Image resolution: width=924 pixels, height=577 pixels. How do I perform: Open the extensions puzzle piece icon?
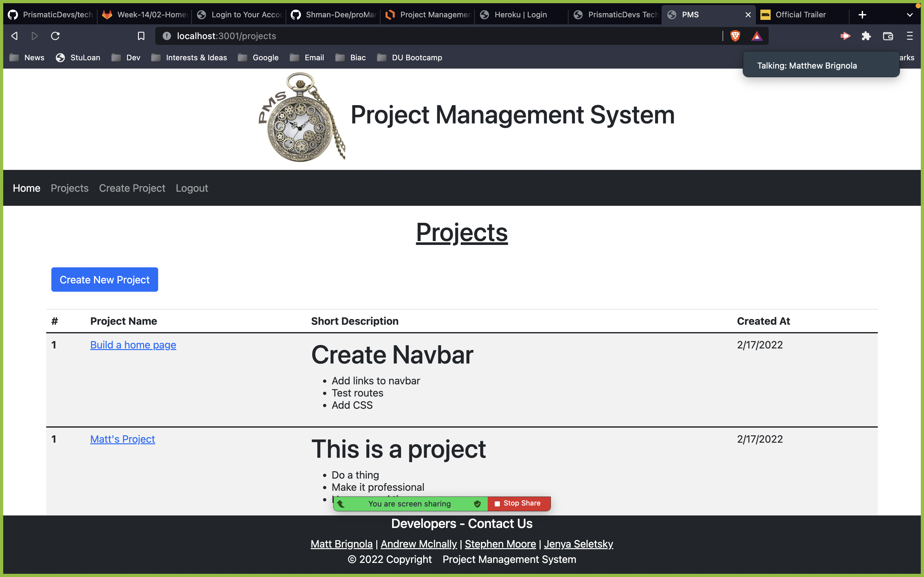pyautogui.click(x=866, y=36)
